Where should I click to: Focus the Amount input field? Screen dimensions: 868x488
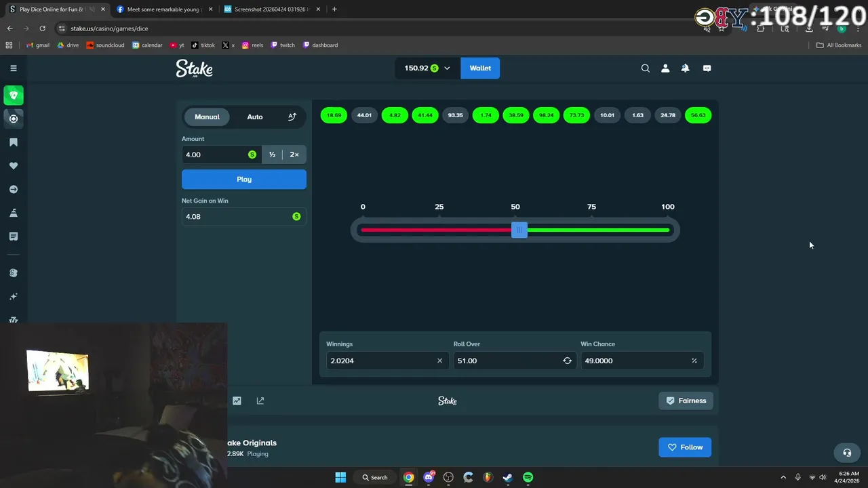(x=222, y=155)
